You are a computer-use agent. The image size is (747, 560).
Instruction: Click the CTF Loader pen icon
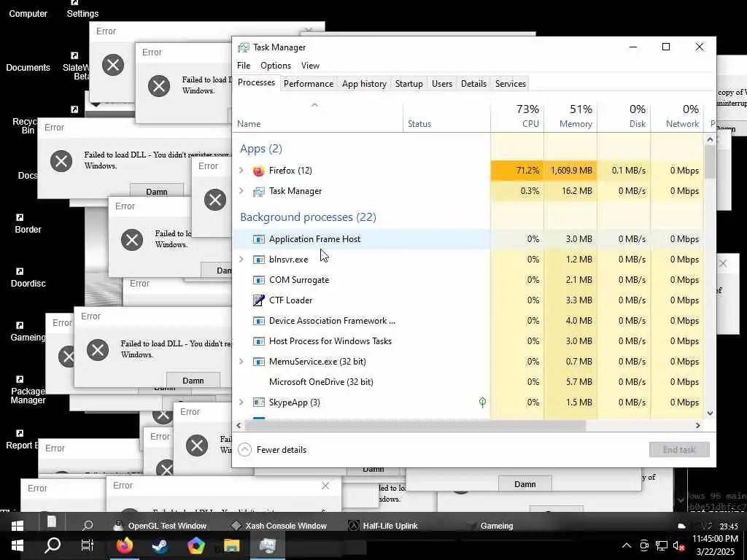click(259, 300)
